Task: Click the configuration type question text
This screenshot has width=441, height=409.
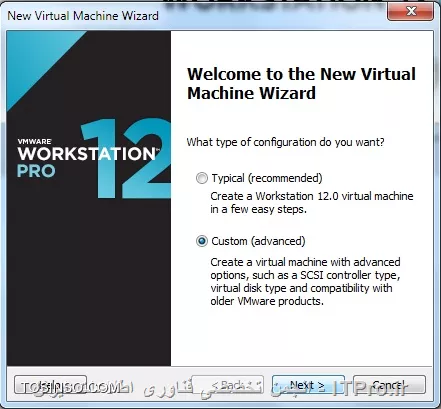Action: point(285,142)
